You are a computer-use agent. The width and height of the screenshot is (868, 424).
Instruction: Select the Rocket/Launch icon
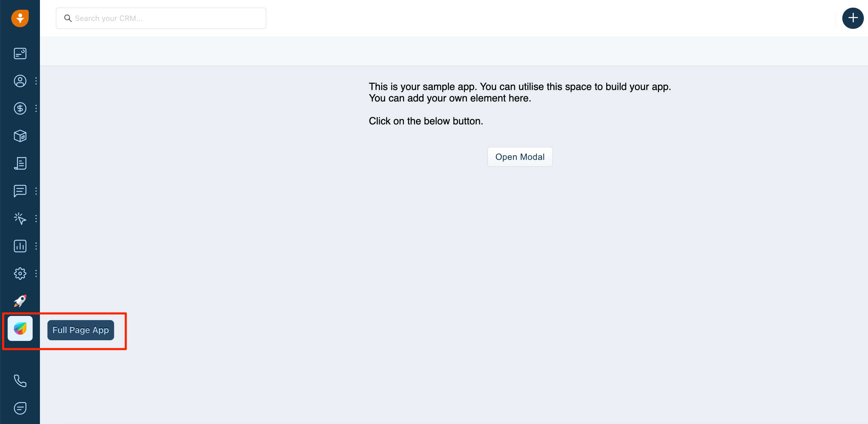[20, 300]
